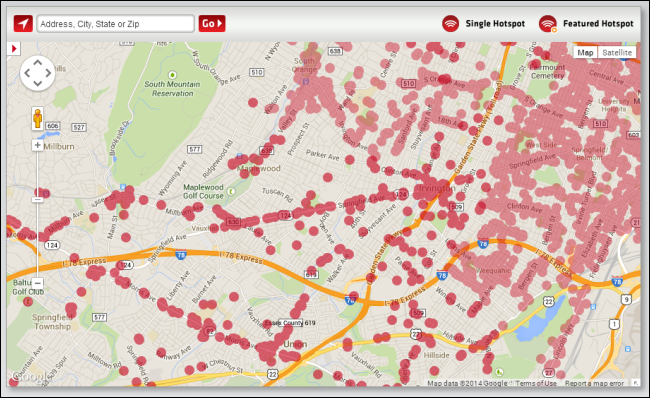Pan the map right with the right arrow

point(49,73)
